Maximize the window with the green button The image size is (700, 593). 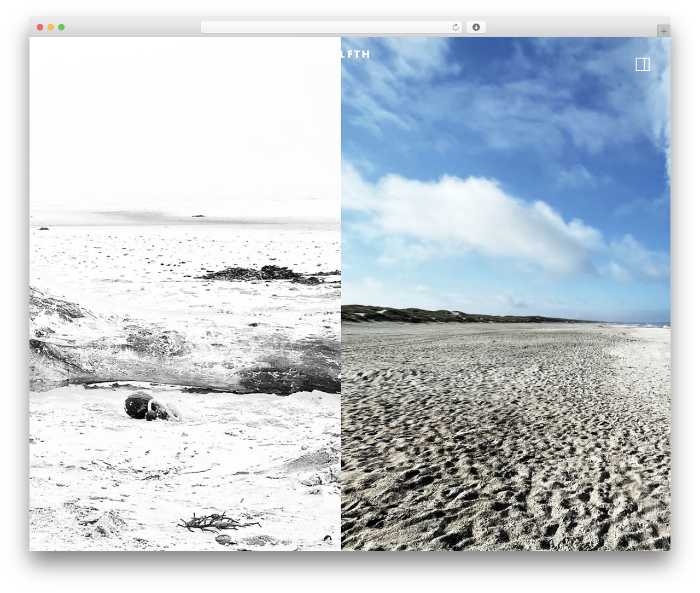[x=61, y=27]
